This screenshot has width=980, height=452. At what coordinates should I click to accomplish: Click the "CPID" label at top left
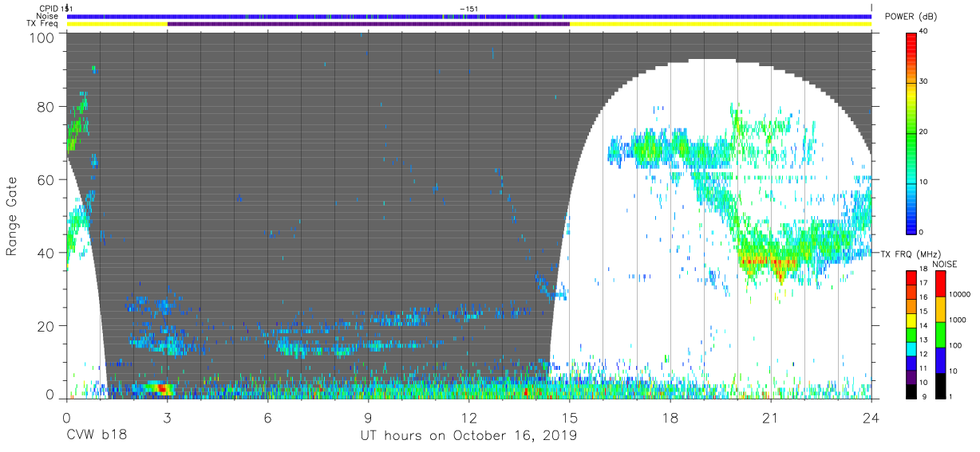pos(49,8)
